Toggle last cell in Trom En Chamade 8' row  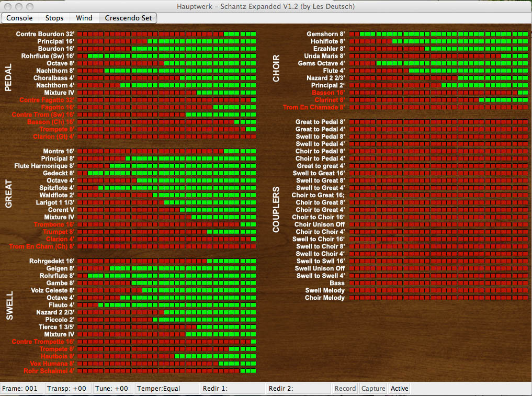(x=525, y=107)
